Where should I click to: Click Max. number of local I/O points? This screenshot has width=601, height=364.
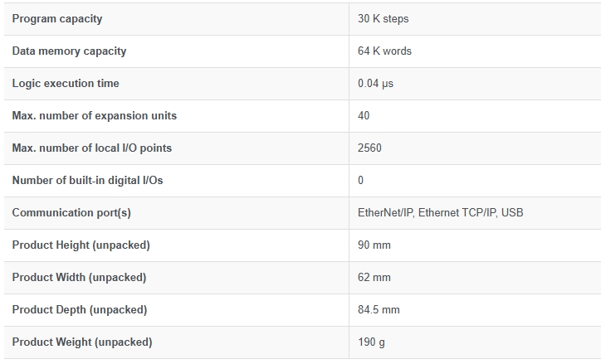92,148
